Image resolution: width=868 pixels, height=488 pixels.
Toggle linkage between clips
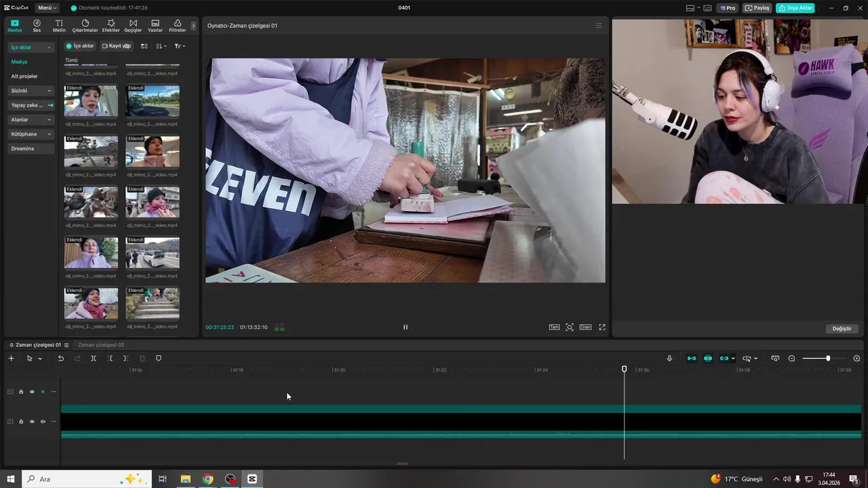click(724, 359)
